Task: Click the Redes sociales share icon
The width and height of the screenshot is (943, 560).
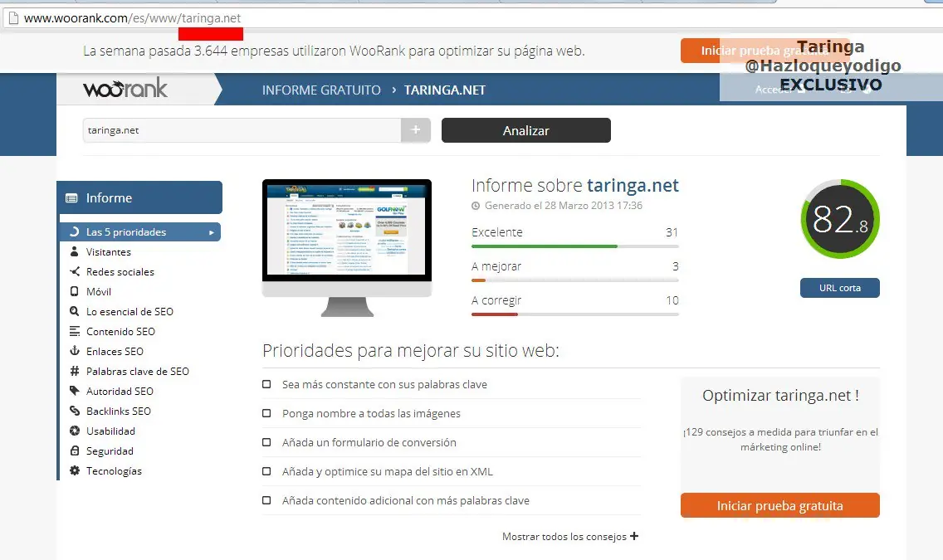Action: pos(75,271)
